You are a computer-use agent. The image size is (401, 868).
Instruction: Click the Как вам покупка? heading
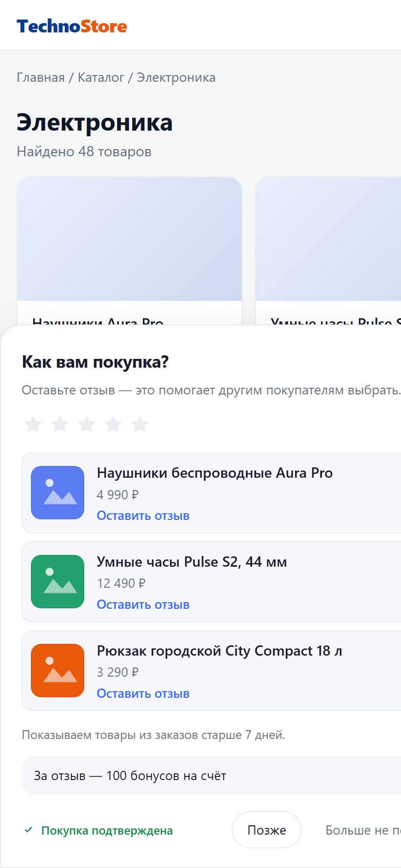tap(95, 362)
